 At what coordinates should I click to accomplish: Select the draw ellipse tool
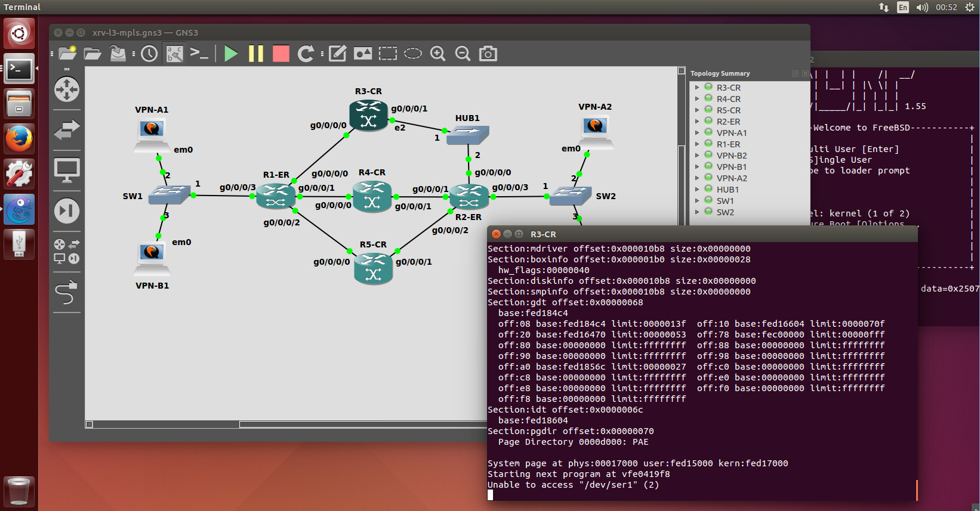[413, 54]
